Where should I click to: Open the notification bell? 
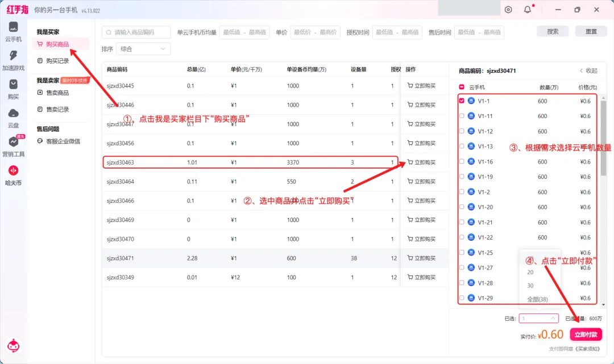coord(528,10)
